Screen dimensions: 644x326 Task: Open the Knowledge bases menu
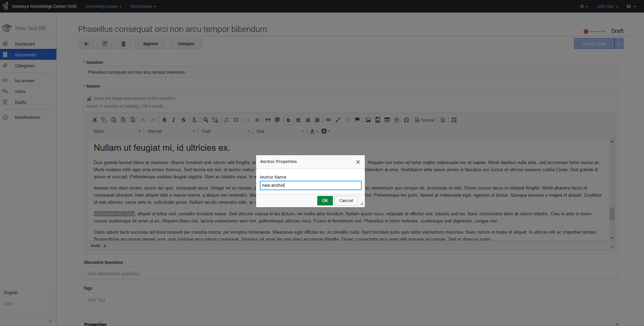coord(103,6)
